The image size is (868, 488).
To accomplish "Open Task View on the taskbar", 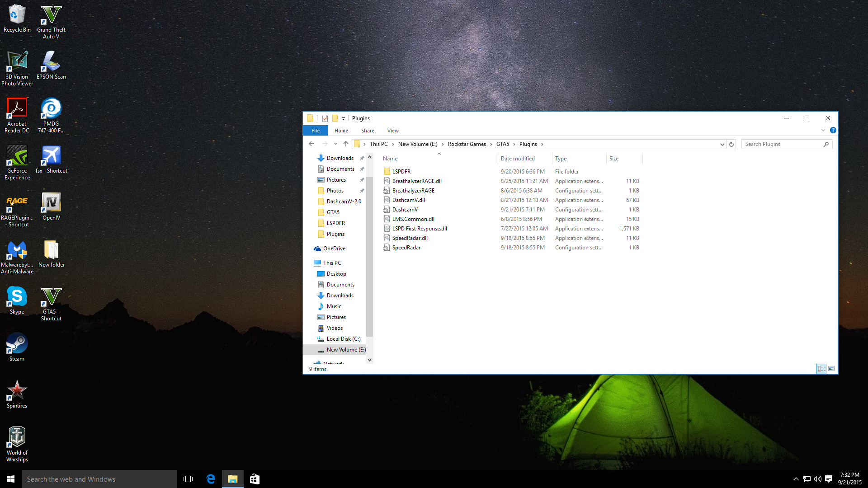I will pyautogui.click(x=188, y=479).
